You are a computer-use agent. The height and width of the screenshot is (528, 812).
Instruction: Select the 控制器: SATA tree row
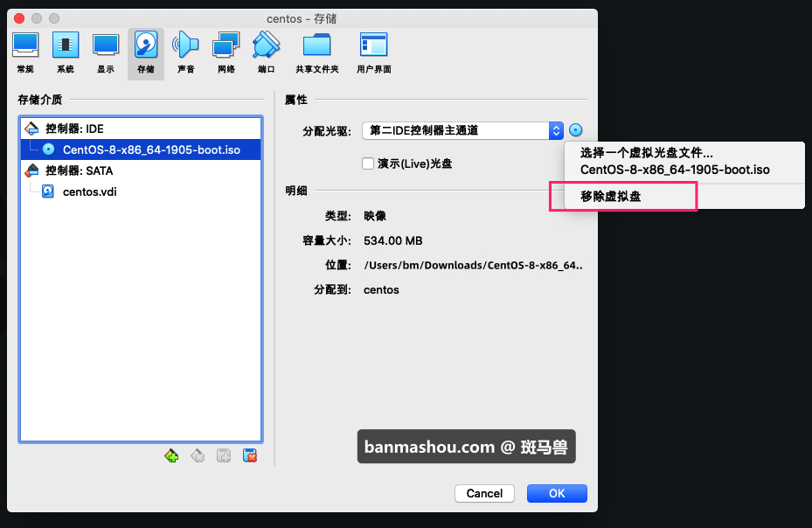point(141,170)
